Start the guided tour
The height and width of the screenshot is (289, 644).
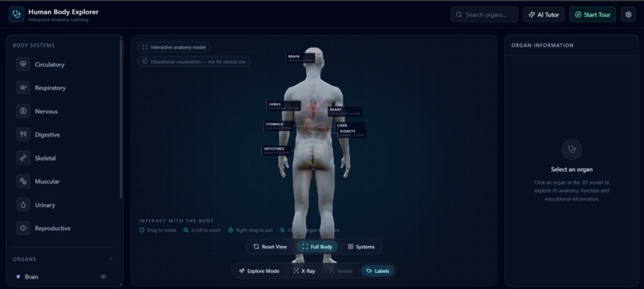tap(593, 14)
